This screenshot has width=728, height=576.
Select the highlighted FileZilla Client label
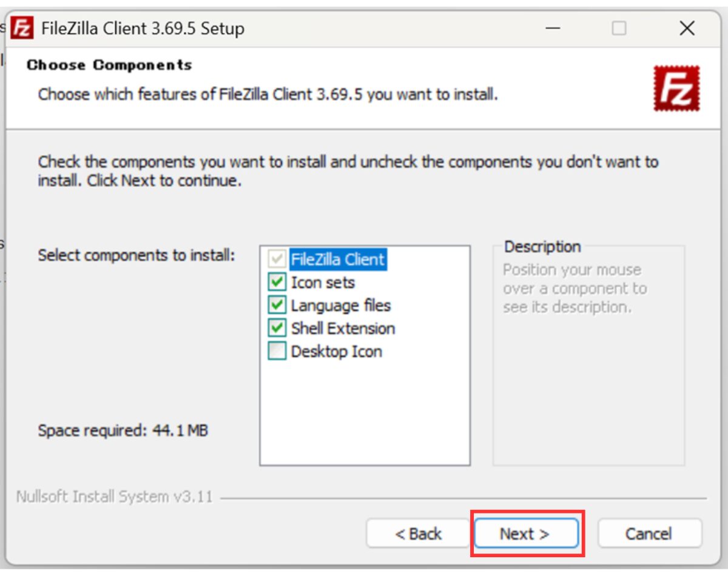[x=337, y=260]
